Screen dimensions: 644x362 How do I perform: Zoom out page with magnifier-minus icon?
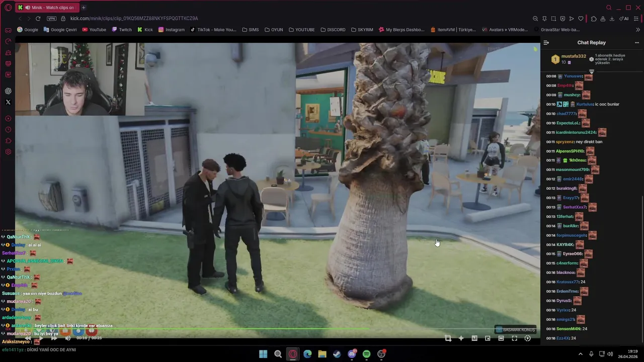(535, 19)
